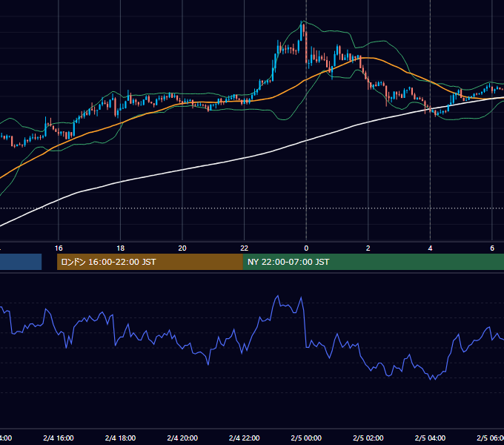The height and width of the screenshot is (445, 504).
Task: Click the 2/4 22:00 date label
Action: pyautogui.click(x=245, y=438)
